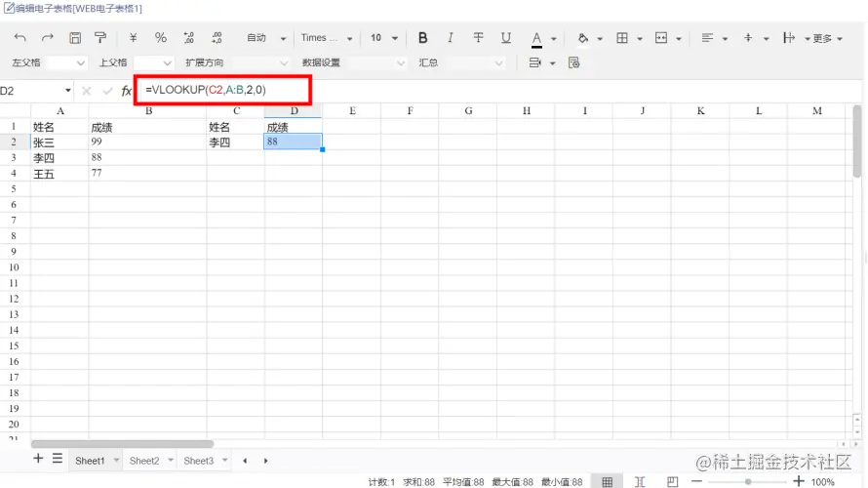
Task: Open borders dropdown arrow
Action: (640, 39)
